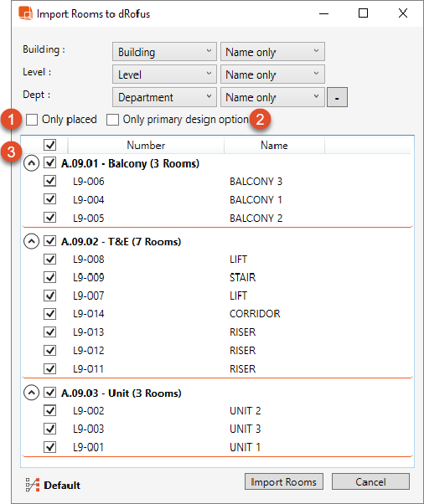Click the Number column header

tap(146, 146)
